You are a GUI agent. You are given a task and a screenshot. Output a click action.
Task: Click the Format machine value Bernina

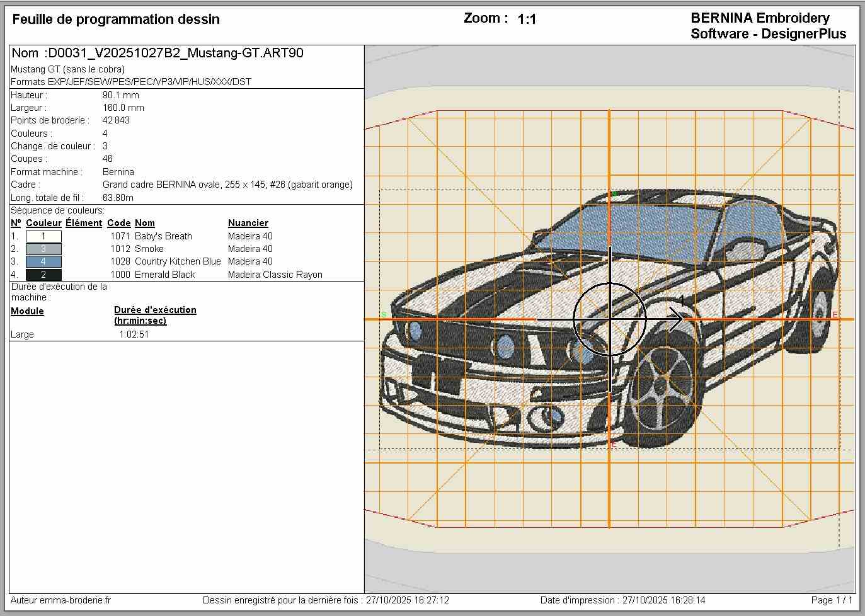click(118, 172)
